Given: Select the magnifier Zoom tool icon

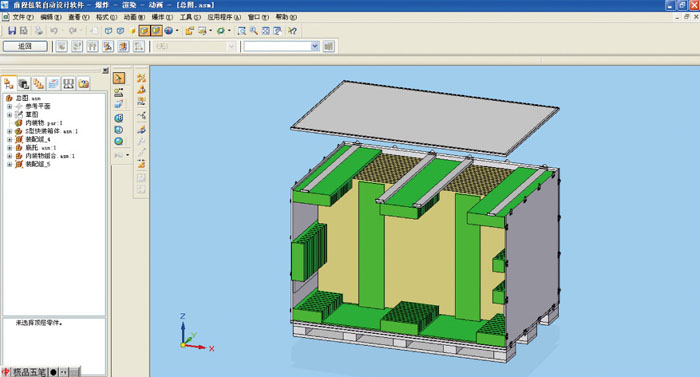Looking at the screenshot, I should click(254, 30).
